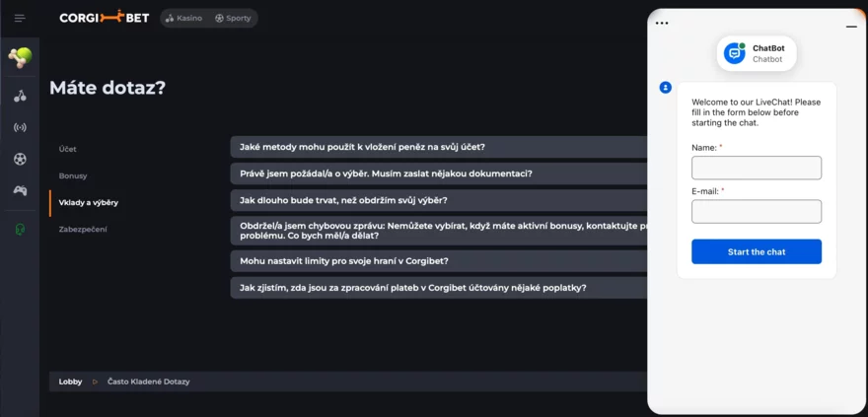Open the soccer ball sports icon in sidebar

pyautogui.click(x=20, y=159)
